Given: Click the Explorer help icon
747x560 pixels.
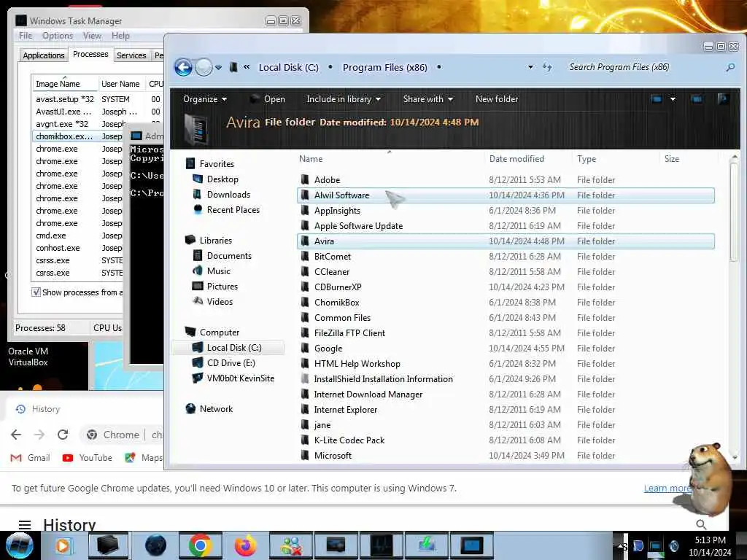Looking at the screenshot, I should [722, 99].
